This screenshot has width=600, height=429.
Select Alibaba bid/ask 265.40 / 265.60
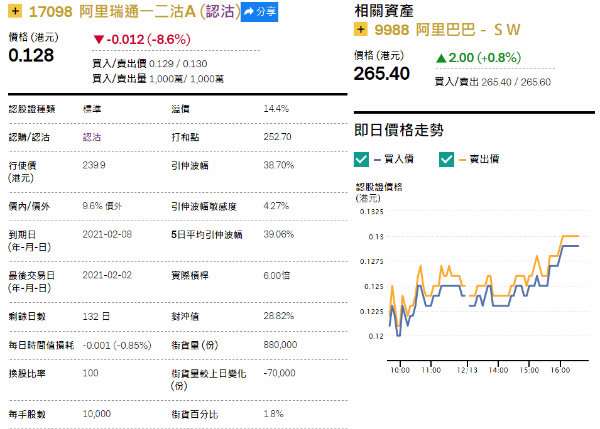point(492,82)
